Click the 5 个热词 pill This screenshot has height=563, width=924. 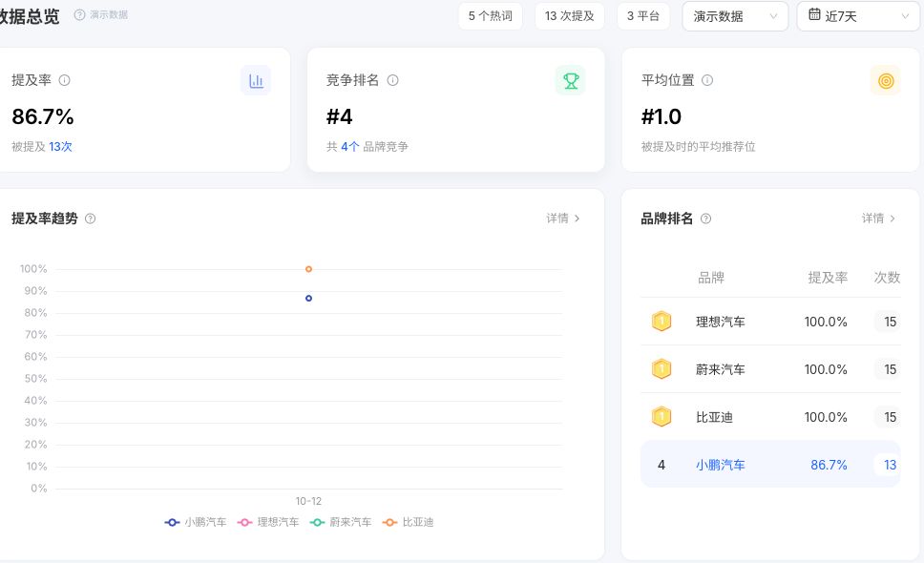pos(491,16)
